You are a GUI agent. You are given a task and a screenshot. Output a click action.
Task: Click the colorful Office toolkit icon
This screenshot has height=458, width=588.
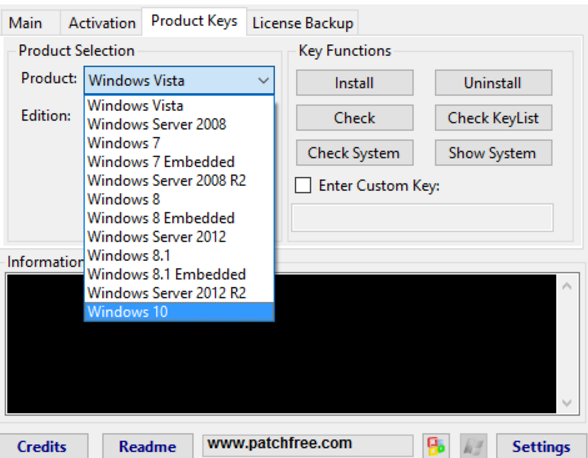436,446
